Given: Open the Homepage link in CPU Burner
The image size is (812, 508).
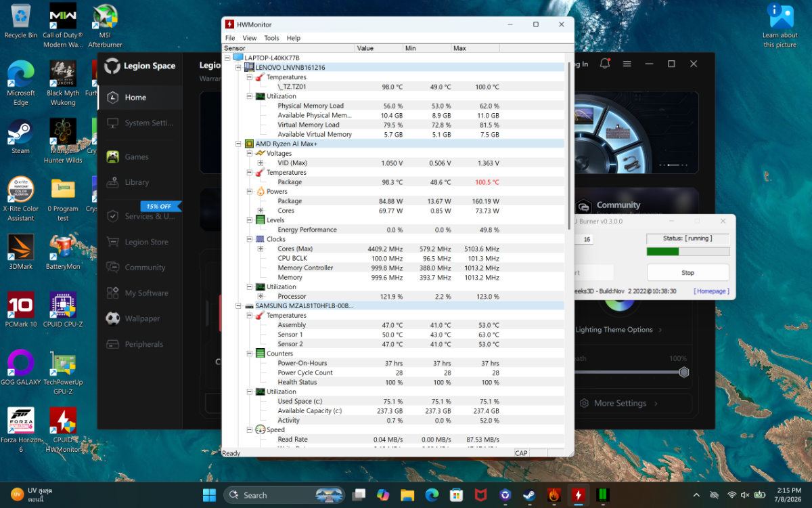Looking at the screenshot, I should (x=711, y=291).
